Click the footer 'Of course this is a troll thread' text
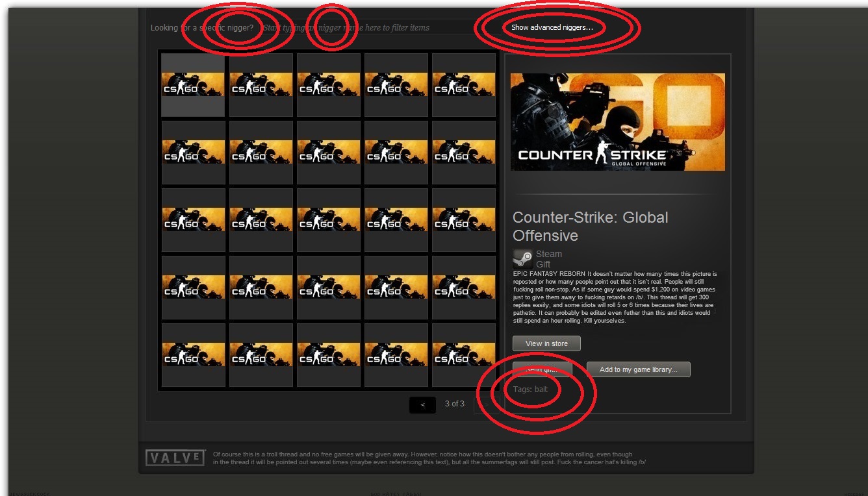This screenshot has width=868, height=496. (x=429, y=458)
